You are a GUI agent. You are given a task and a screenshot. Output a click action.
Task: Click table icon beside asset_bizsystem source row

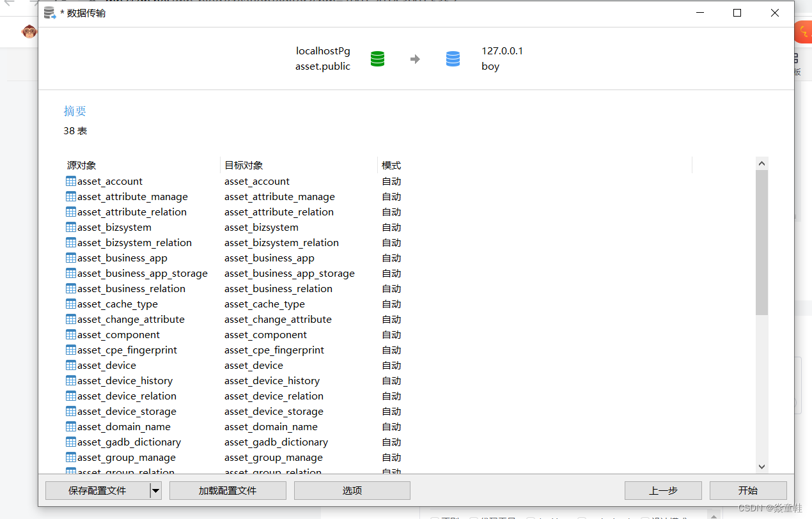71,228
